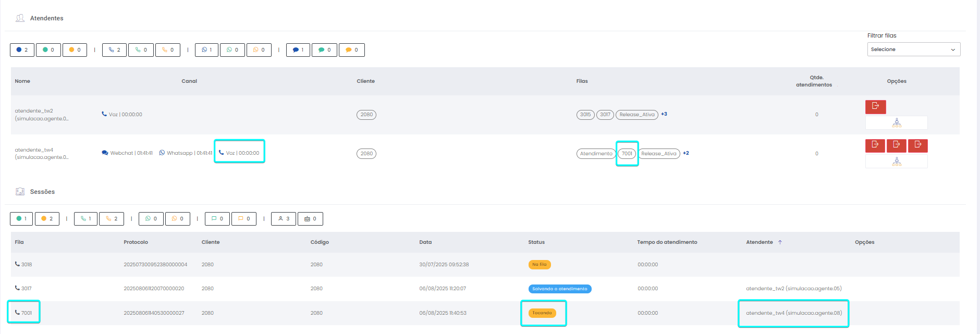Image resolution: width=980 pixels, height=334 pixels.
Task: Click blue WhatsApp filter showing 1
Action: pyautogui.click(x=206, y=50)
